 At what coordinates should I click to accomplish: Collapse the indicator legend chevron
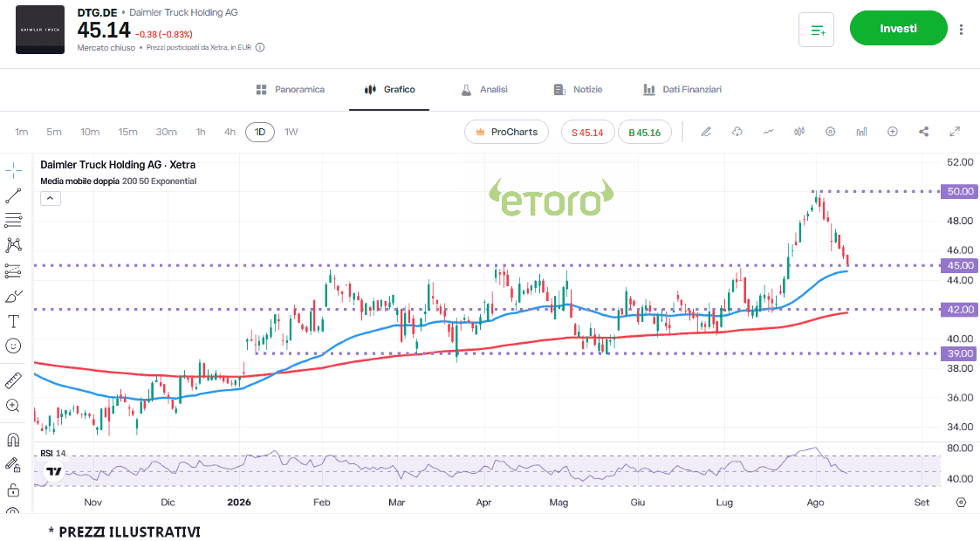50,199
